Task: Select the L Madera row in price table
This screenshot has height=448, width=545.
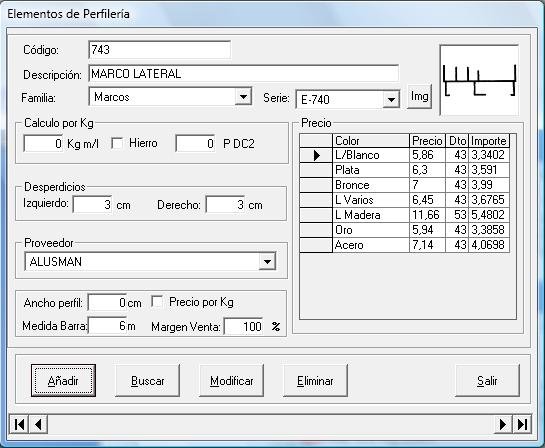Action: click(405, 215)
